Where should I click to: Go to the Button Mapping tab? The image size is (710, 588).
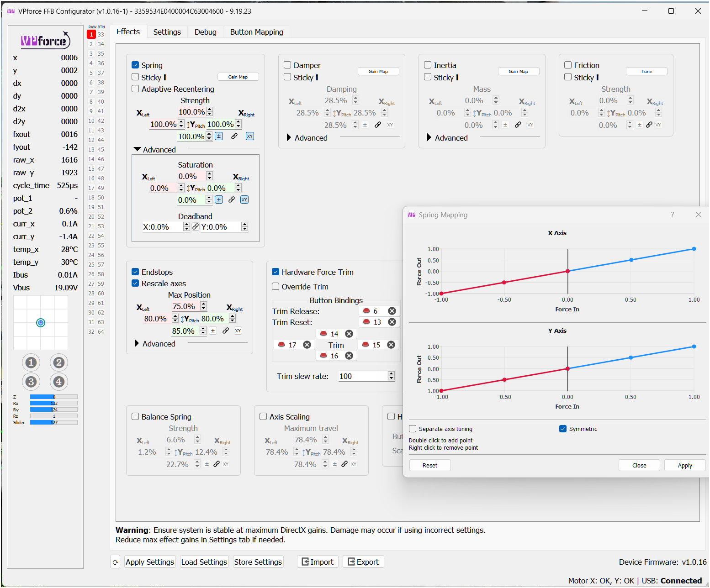pos(256,32)
